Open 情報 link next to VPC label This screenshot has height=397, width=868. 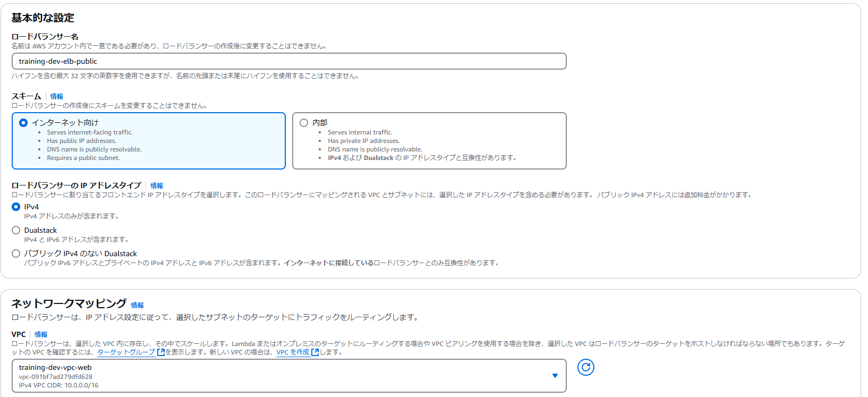pos(41,335)
